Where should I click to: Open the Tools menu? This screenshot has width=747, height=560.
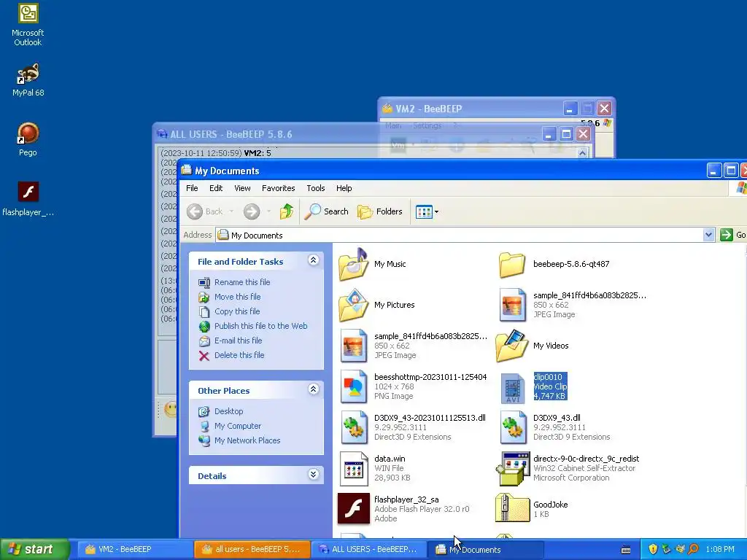tap(315, 188)
